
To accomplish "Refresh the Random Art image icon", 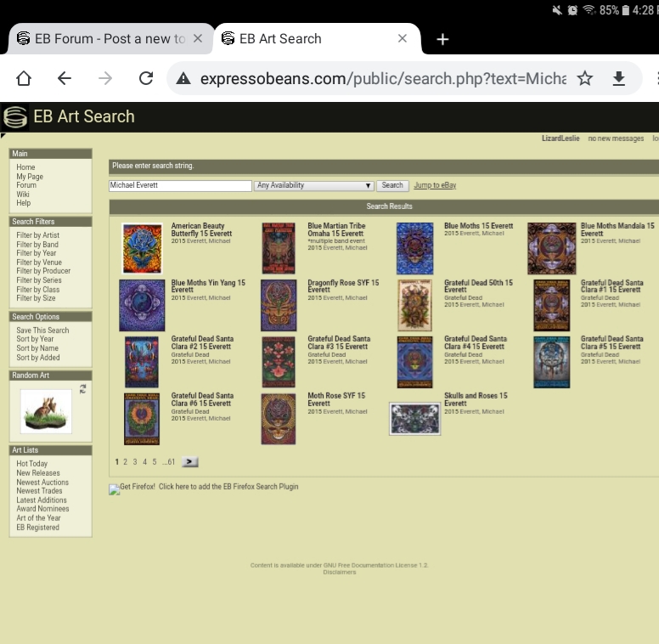I will click(x=82, y=389).
